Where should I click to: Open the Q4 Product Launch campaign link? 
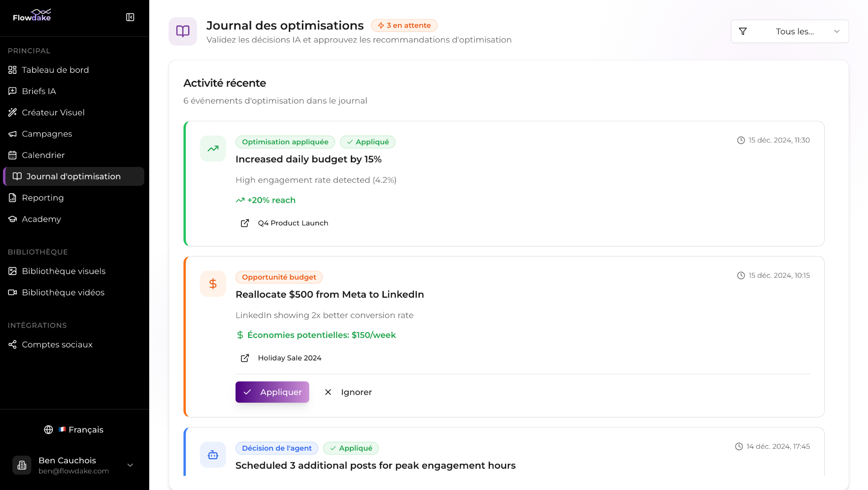(293, 223)
